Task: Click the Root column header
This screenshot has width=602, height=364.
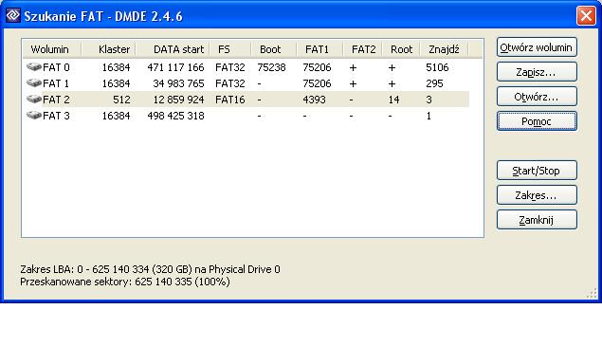Action: [401, 49]
